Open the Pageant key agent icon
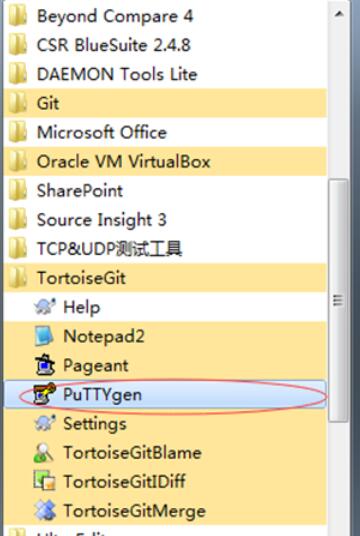The height and width of the screenshot is (536, 360). point(45,365)
